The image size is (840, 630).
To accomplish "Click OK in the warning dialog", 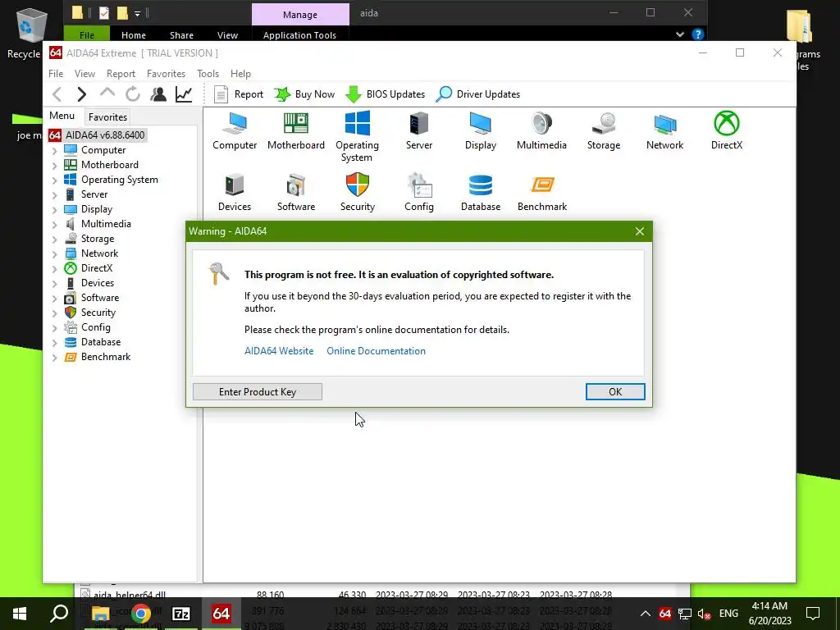I will (615, 391).
